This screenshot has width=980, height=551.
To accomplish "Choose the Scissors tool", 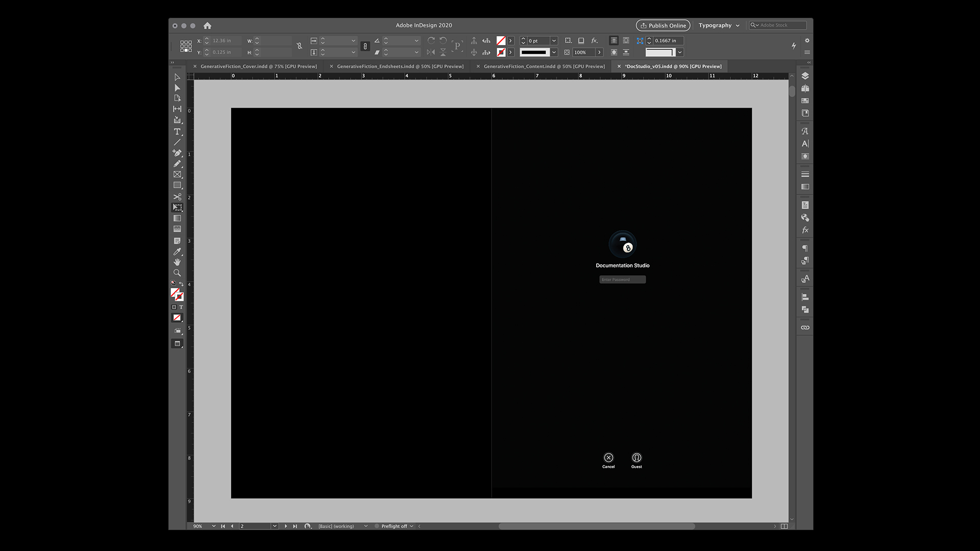I will (x=177, y=197).
